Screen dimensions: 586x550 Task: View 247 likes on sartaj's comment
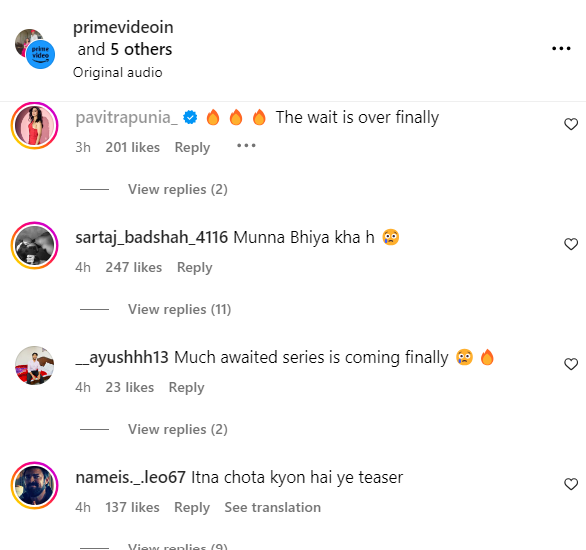[133, 268]
